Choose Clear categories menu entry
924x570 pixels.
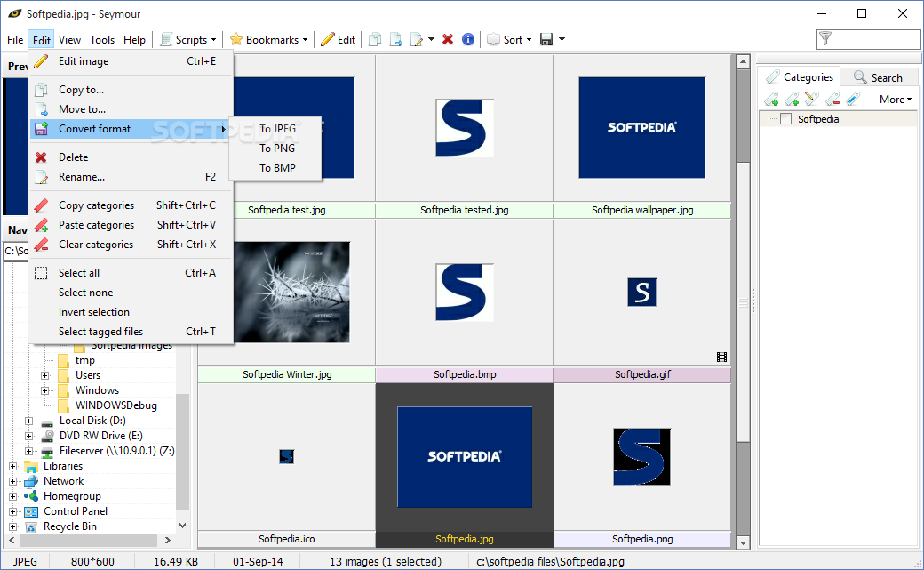tap(131, 245)
